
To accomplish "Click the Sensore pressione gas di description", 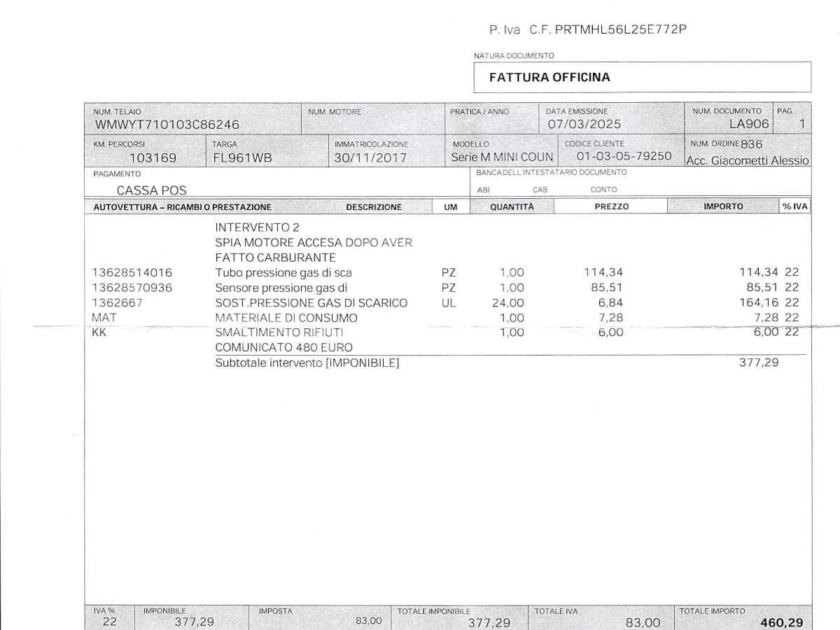I will [x=281, y=288].
